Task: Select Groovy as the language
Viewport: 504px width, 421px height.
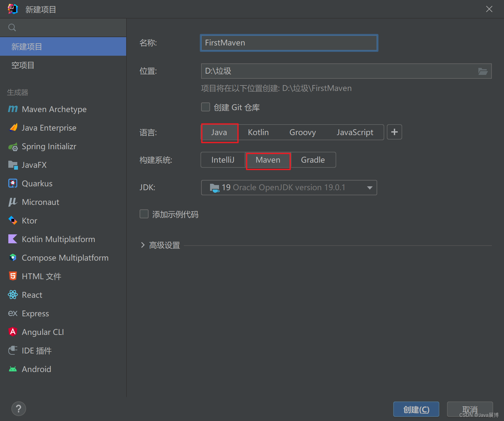Action: pos(303,132)
